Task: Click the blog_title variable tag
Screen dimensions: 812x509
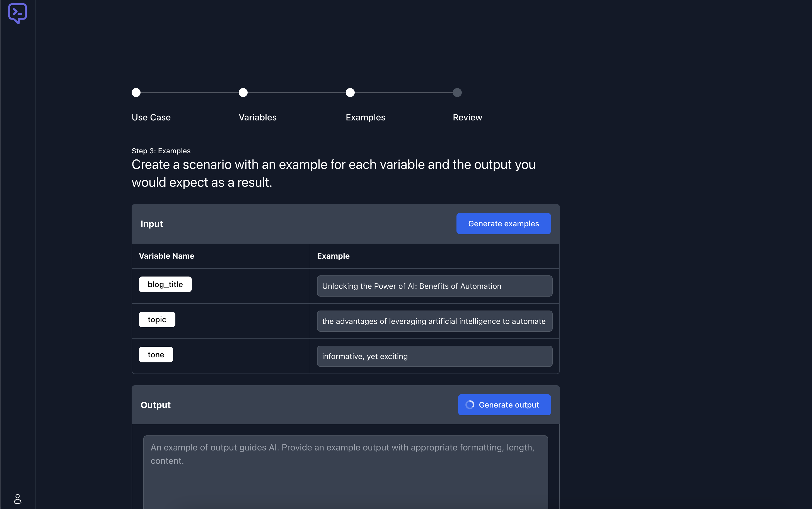Action: (x=165, y=284)
